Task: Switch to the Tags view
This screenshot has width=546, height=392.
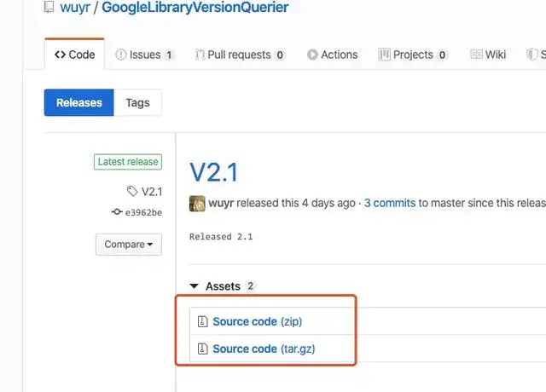Action: (137, 102)
